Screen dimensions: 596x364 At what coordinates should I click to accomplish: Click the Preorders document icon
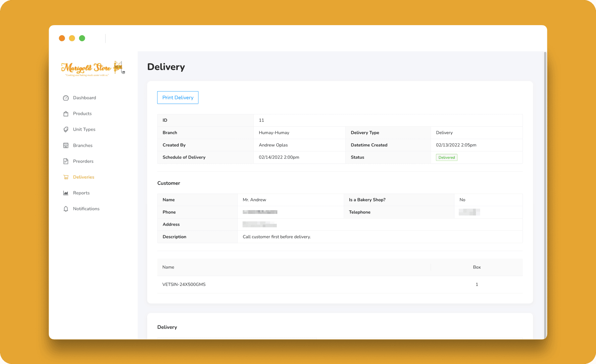point(66,161)
